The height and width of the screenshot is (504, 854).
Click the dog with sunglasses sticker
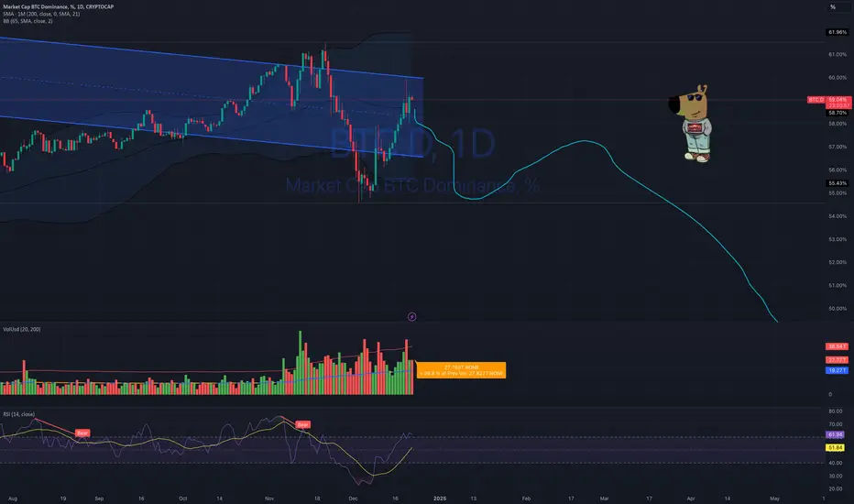(691, 123)
